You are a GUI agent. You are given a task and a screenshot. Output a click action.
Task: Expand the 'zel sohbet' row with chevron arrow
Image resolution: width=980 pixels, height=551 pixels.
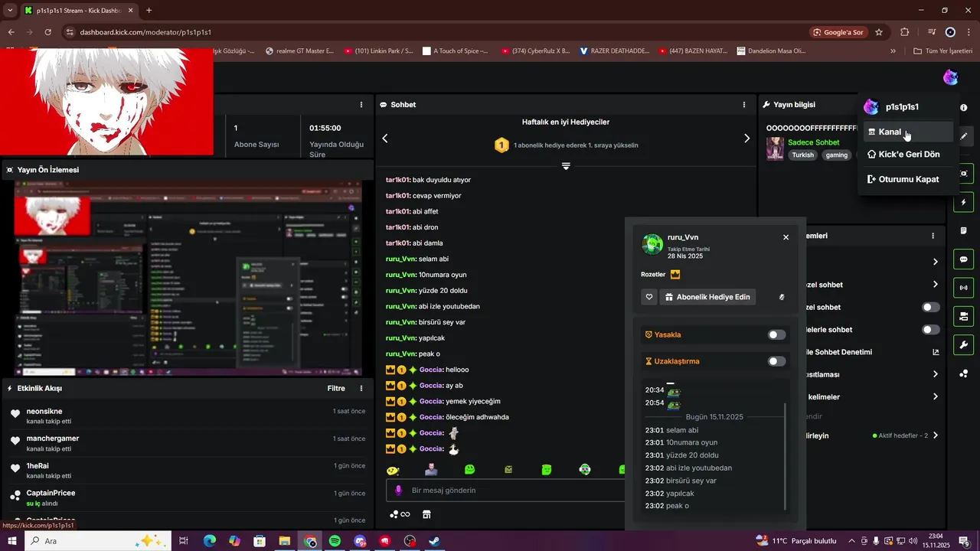click(x=935, y=285)
